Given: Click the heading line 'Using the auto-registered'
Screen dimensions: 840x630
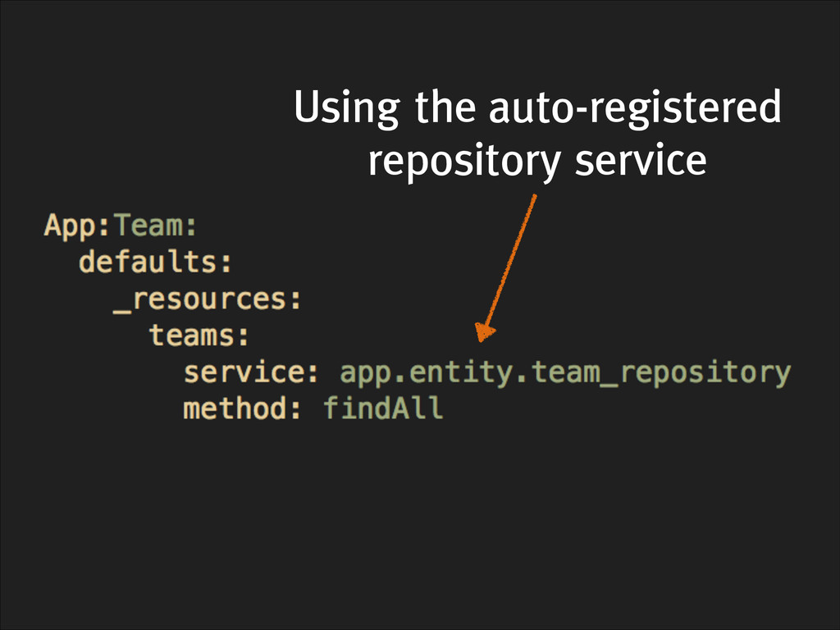Looking at the screenshot, I should [x=537, y=109].
